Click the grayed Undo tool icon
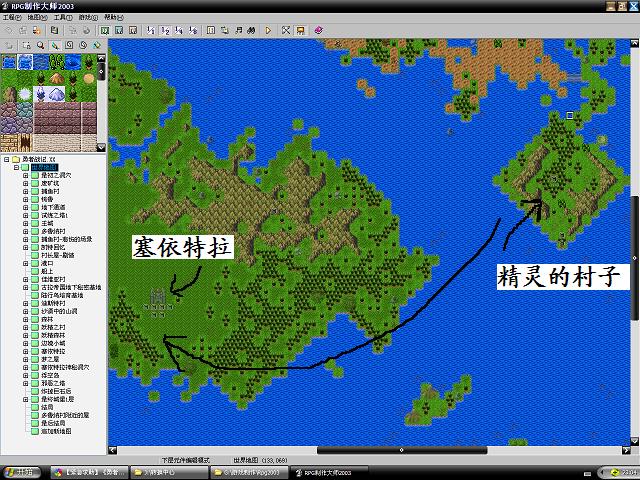This screenshot has width=640, height=480. click(9, 45)
